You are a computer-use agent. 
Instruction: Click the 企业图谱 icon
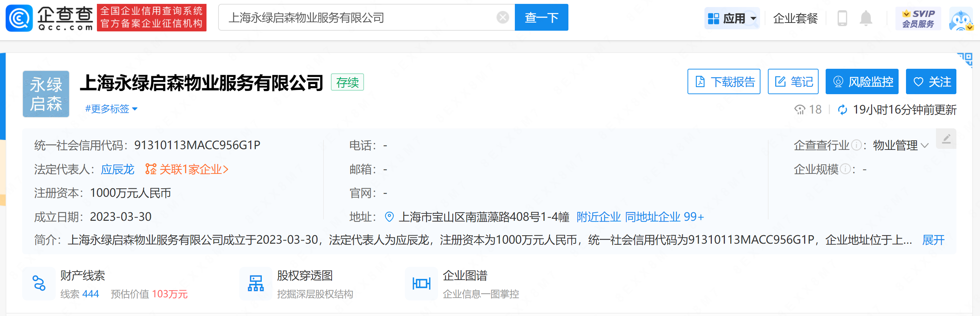tap(421, 284)
